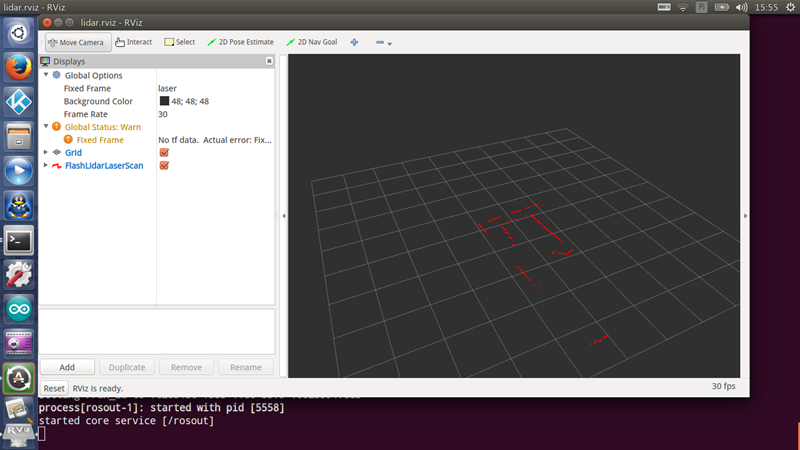800x450 pixels.
Task: Open the clock showing 15:55
Action: click(766, 7)
